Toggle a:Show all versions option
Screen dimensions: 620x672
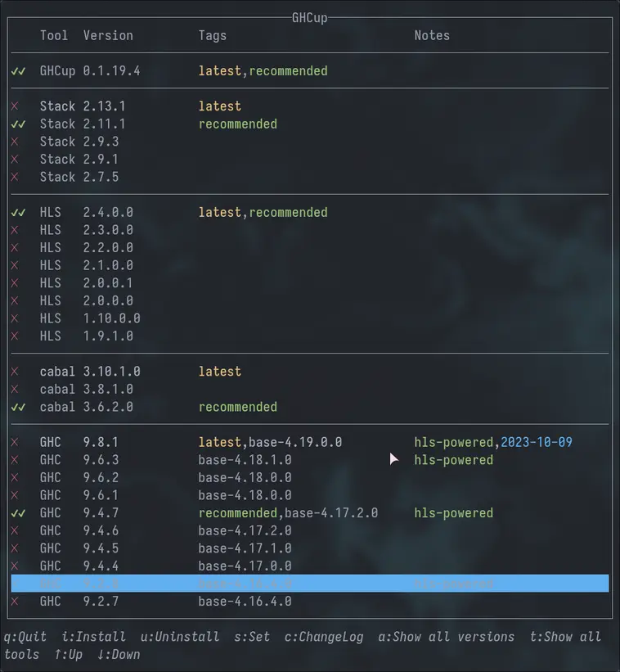pos(446,637)
